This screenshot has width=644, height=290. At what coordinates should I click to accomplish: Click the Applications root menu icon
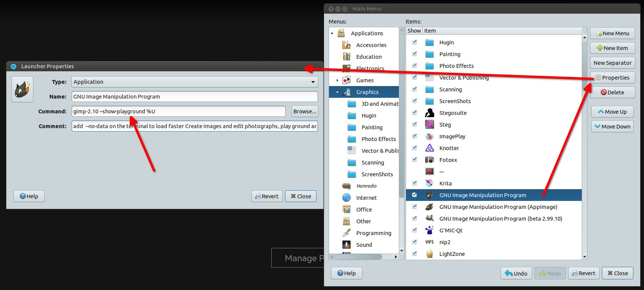[341, 33]
